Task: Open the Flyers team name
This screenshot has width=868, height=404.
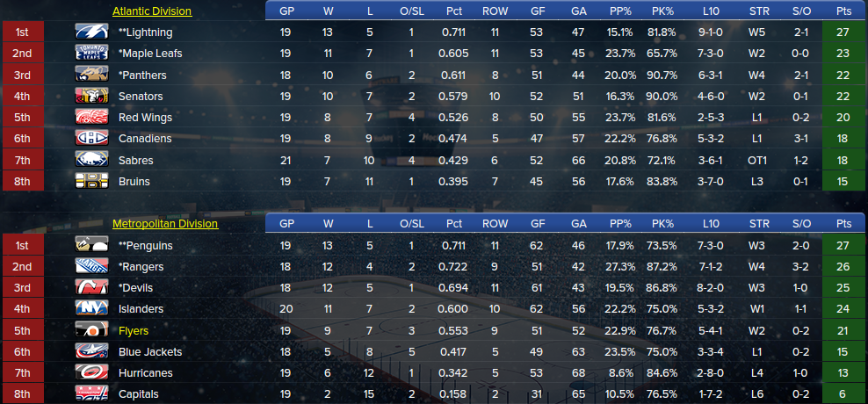Action: point(134,331)
